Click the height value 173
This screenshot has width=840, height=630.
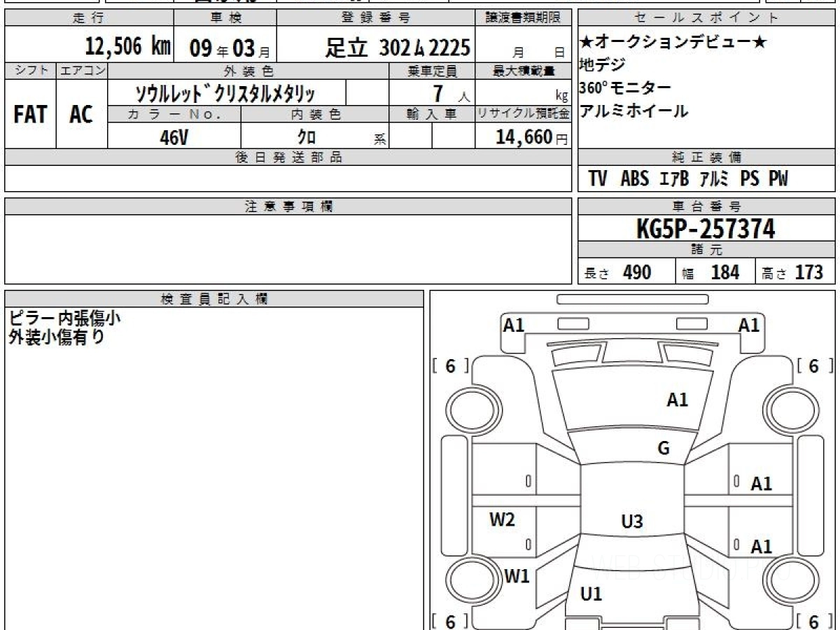tap(808, 272)
